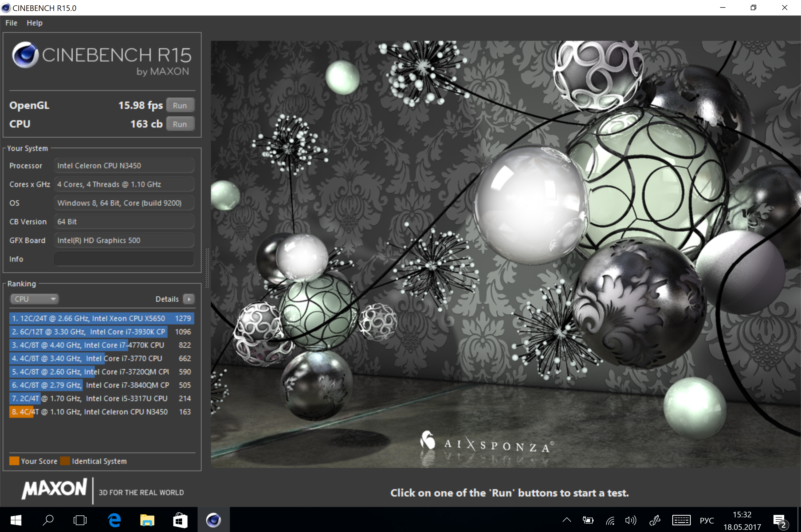
Task: Launch Microsoft Edge from taskbar
Action: tap(115, 520)
